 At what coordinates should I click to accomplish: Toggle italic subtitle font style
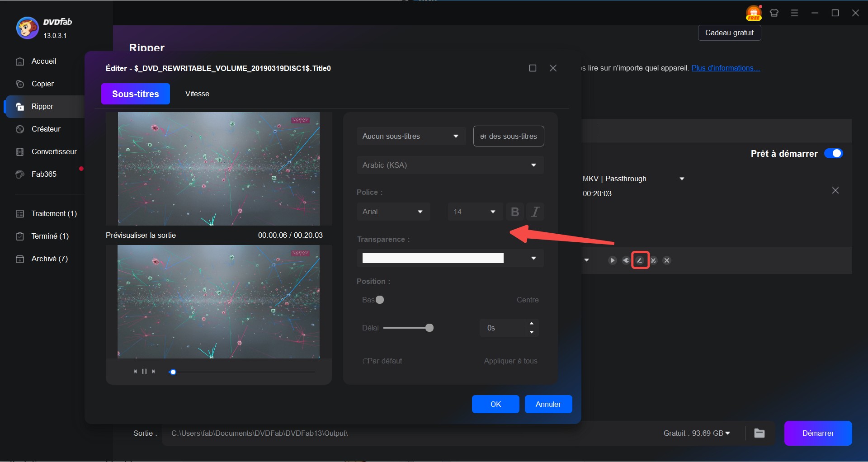point(535,212)
